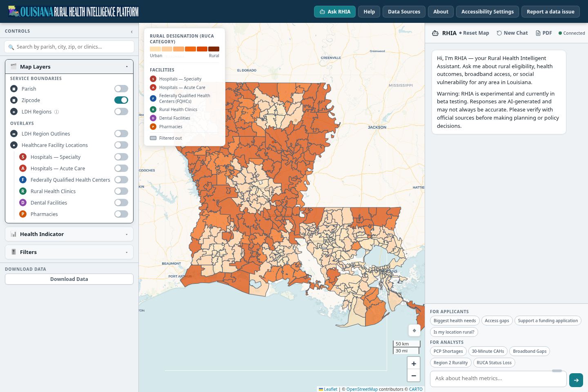The image size is (588, 392).
Task: Click the Healthcare Facility Locations overlay icon
Action: [14, 145]
